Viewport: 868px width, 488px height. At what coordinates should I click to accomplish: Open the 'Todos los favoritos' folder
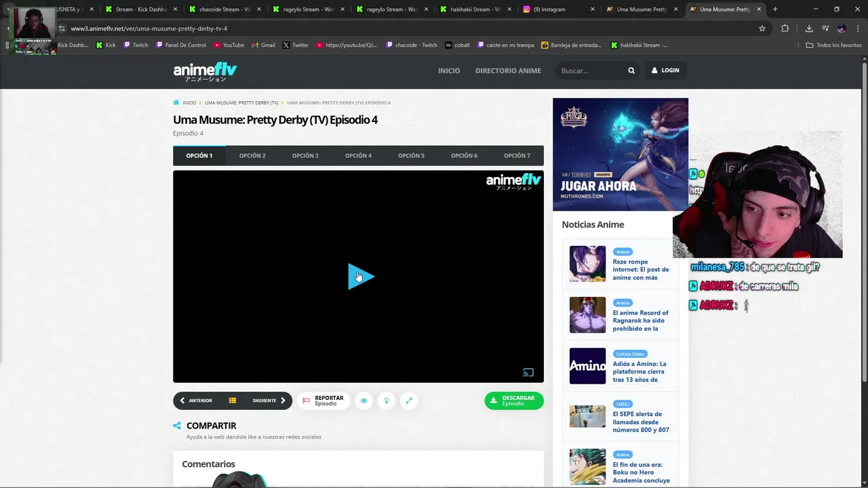click(834, 45)
